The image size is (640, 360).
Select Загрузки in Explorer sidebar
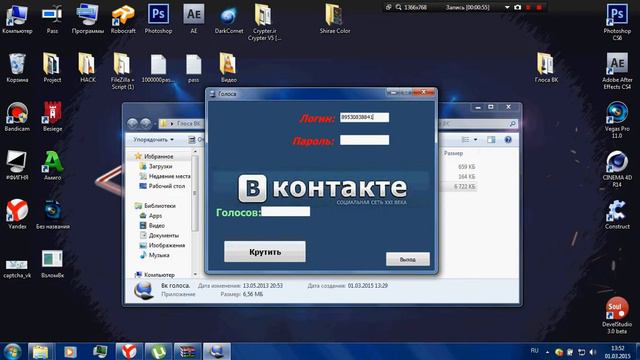tap(156, 167)
